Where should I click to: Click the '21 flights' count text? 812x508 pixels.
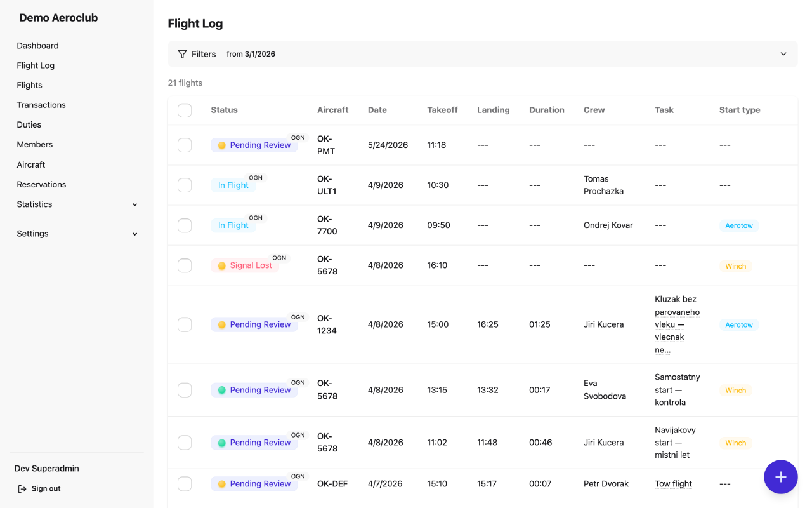pos(185,83)
